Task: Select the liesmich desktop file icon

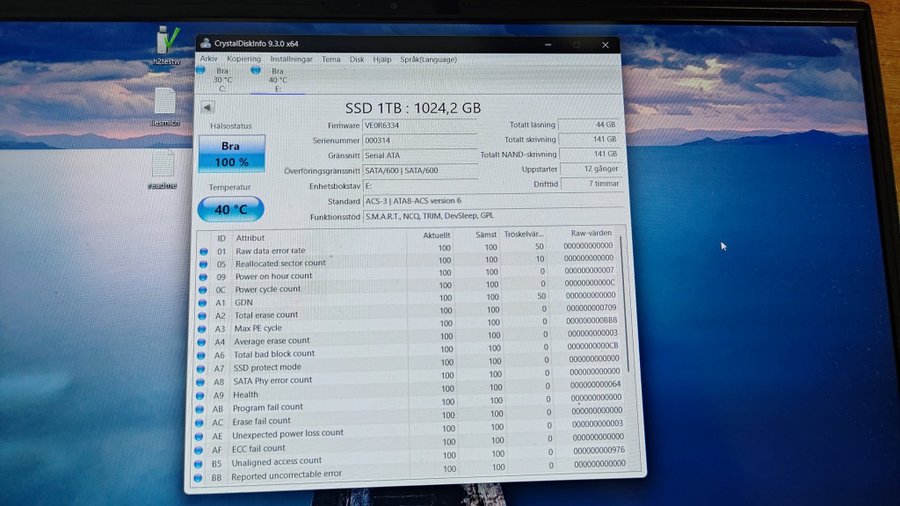Action: [165, 107]
